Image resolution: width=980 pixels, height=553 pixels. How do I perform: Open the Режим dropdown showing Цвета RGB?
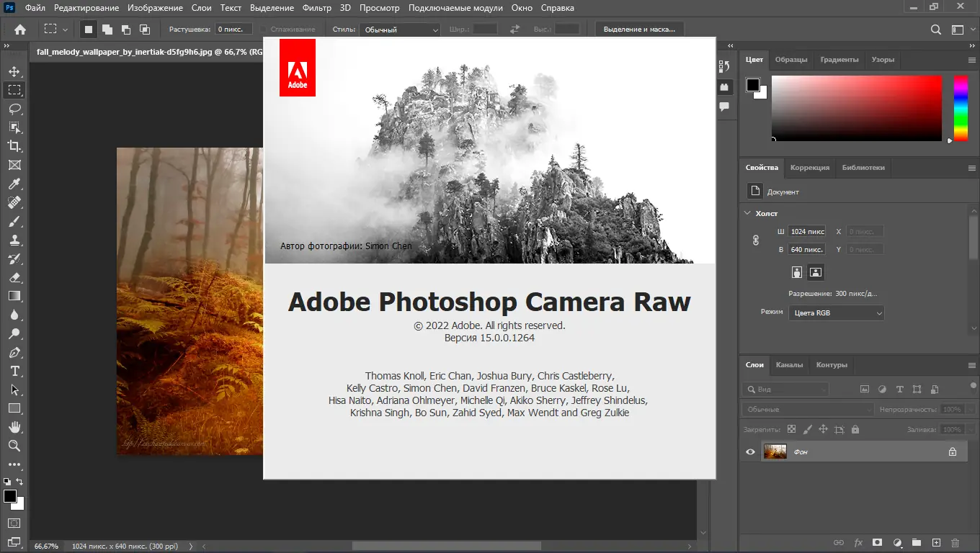836,313
